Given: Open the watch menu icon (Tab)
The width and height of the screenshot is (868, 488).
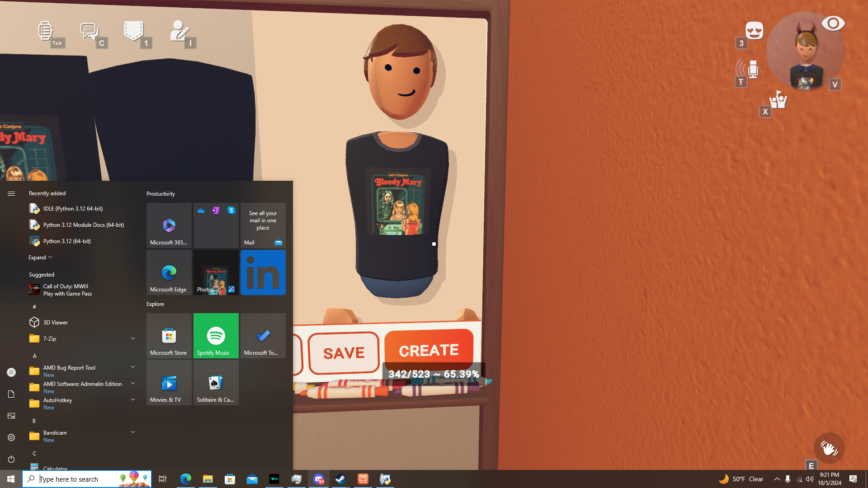Looking at the screenshot, I should (x=45, y=31).
